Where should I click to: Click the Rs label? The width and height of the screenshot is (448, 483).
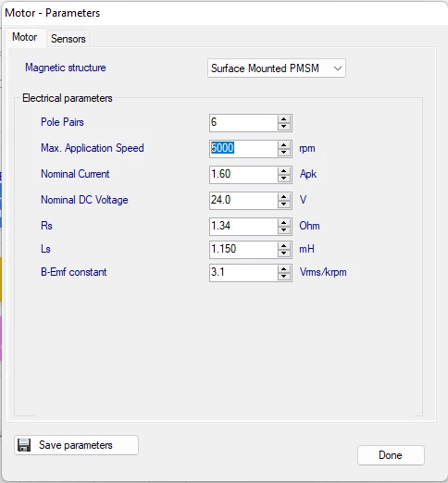46,226
